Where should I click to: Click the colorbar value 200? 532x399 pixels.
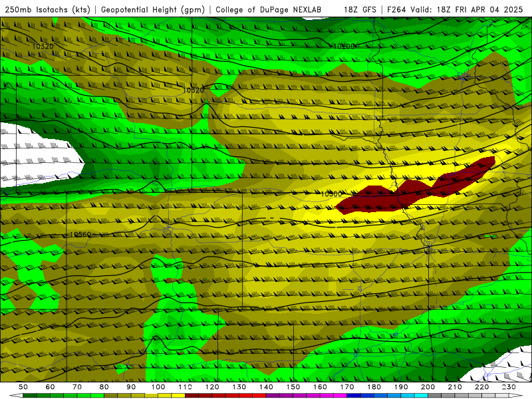pyautogui.click(x=428, y=387)
